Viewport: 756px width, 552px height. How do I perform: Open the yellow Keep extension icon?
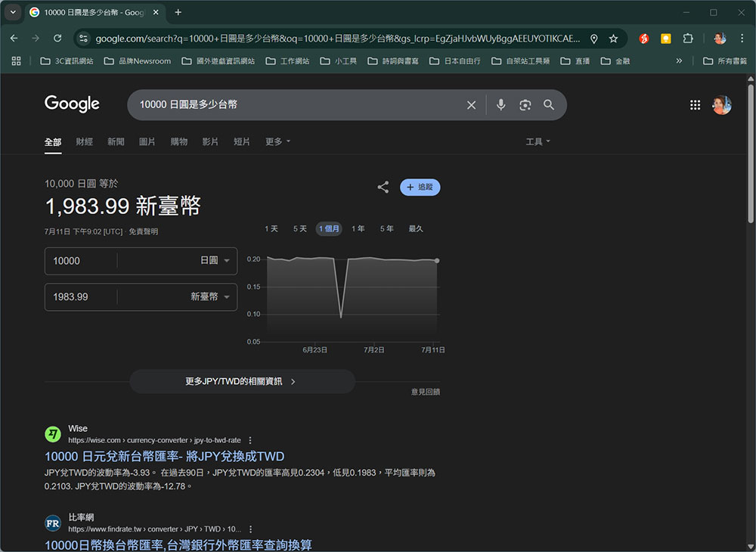click(x=666, y=39)
